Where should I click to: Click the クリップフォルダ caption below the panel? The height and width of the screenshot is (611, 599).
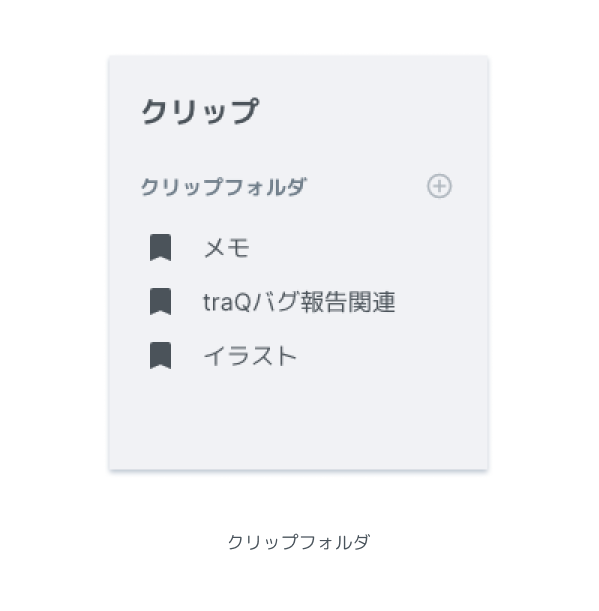299,542
